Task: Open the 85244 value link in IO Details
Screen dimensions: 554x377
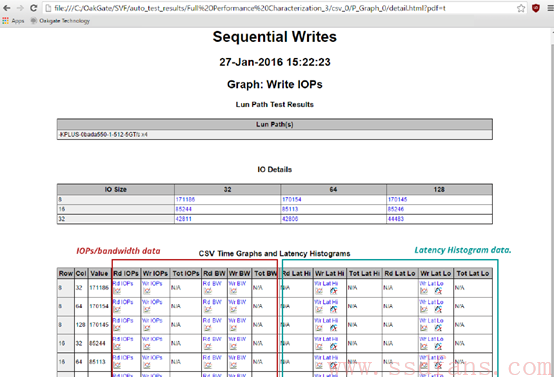Action: [183, 209]
